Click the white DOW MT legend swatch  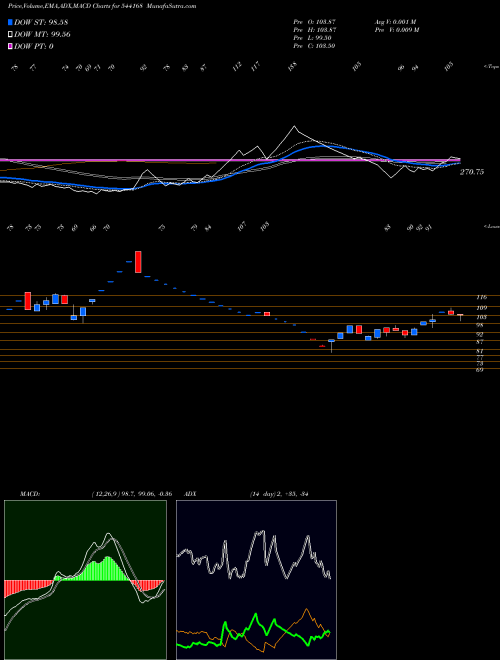point(10,35)
